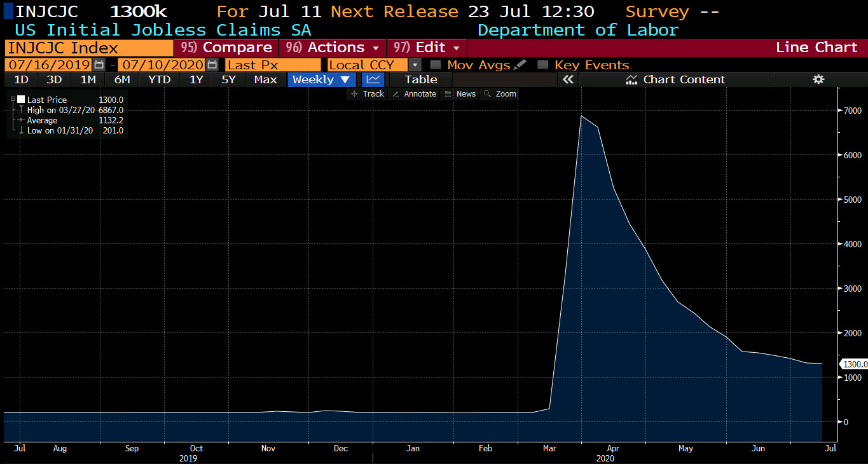
Task: Select the Max range tab
Action: point(265,79)
